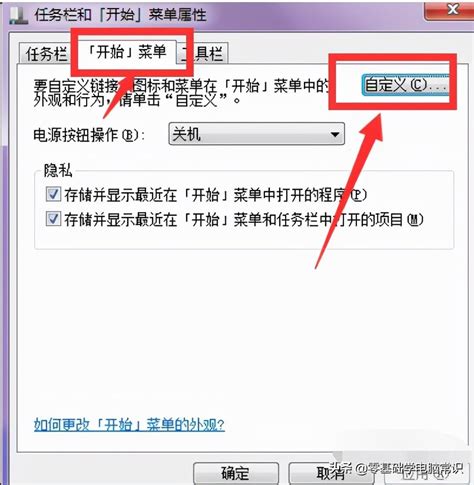Click the dialog title bar text

(120, 15)
